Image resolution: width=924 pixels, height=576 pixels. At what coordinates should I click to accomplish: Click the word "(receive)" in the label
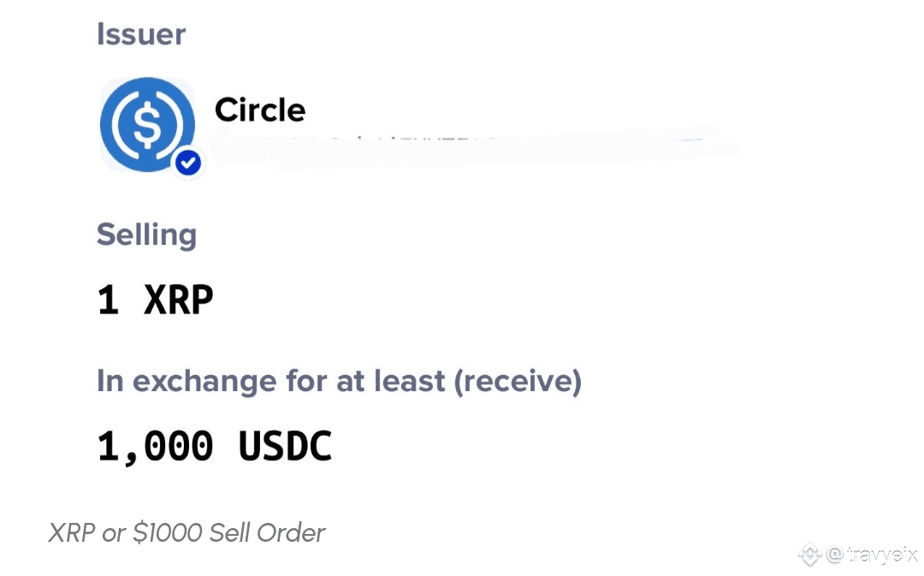tap(518, 381)
